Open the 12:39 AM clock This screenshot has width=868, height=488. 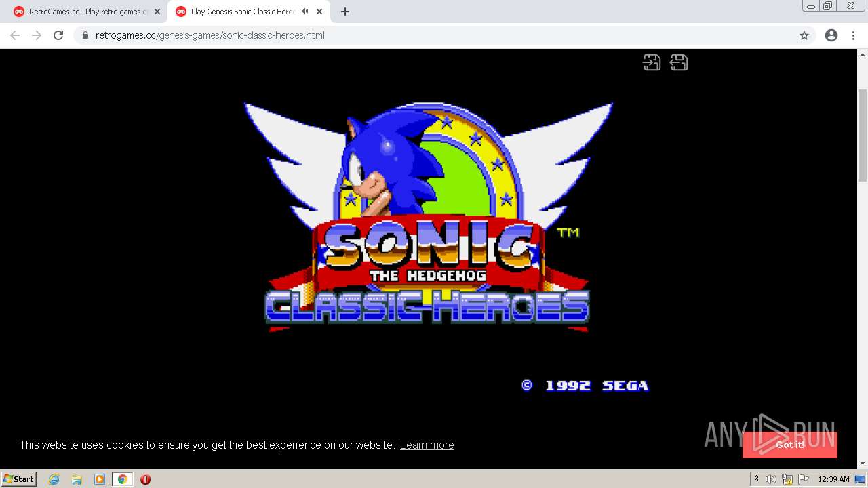(833, 479)
